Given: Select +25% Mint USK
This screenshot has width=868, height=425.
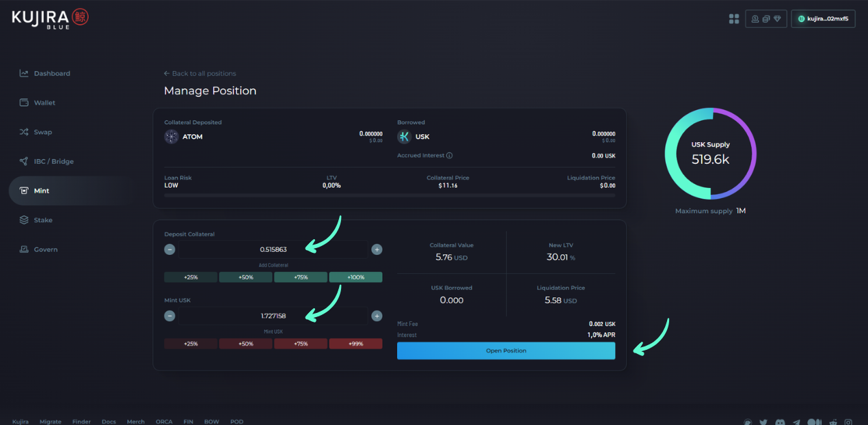Looking at the screenshot, I should tap(191, 344).
